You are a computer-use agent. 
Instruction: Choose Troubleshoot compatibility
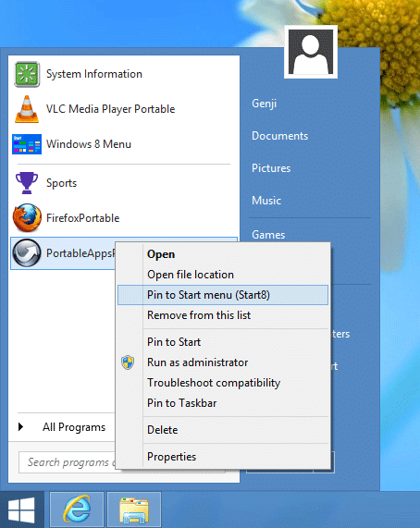coord(223,383)
